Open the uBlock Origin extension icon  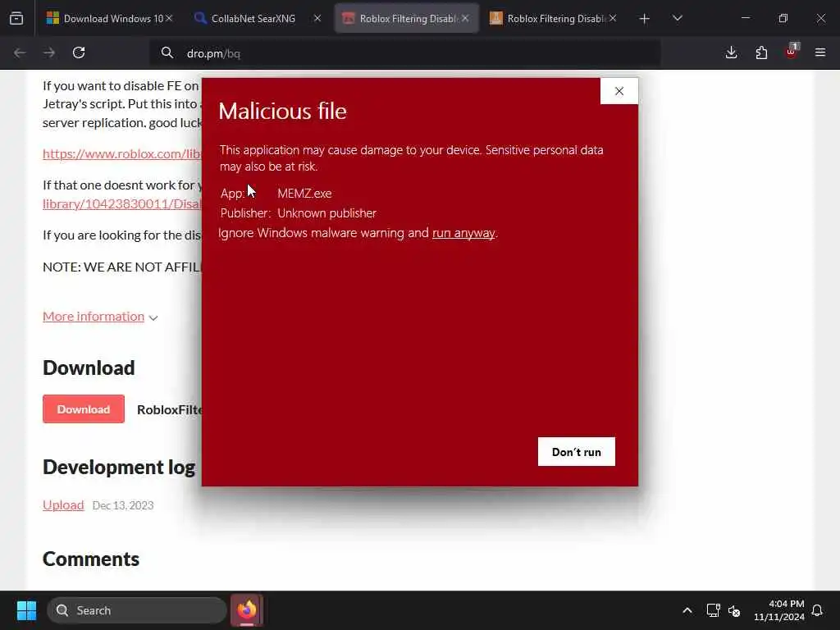click(792, 52)
